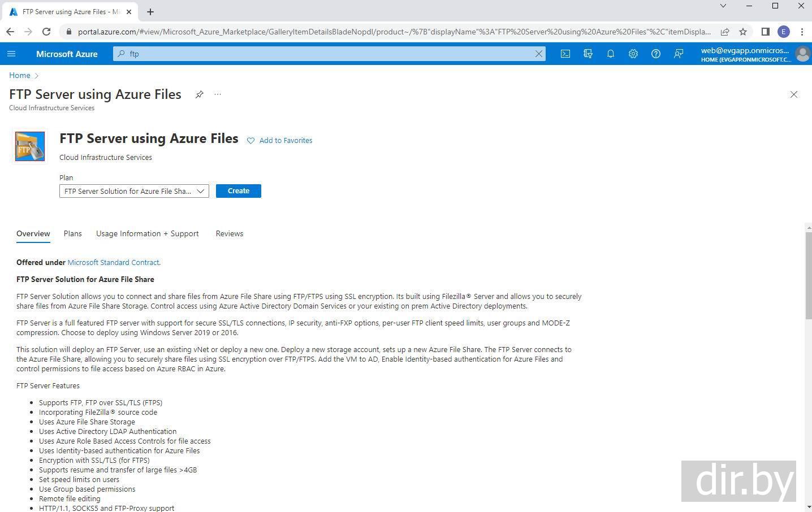Click the Help question mark icon
Screen dimensions: 812x512
656,54
